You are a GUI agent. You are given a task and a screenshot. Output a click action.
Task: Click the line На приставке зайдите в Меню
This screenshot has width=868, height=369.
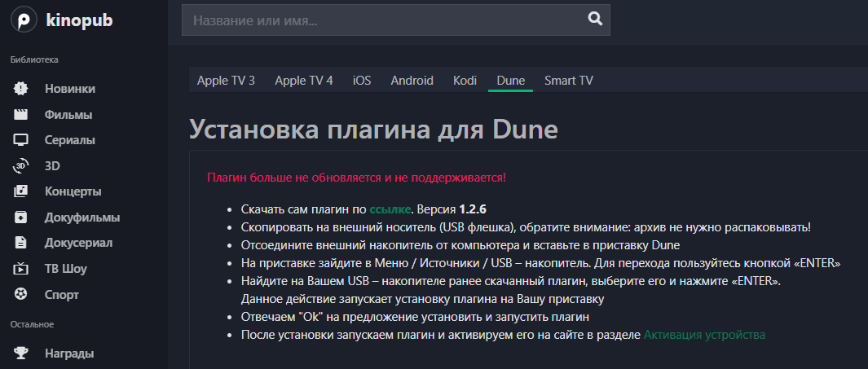[x=541, y=263]
